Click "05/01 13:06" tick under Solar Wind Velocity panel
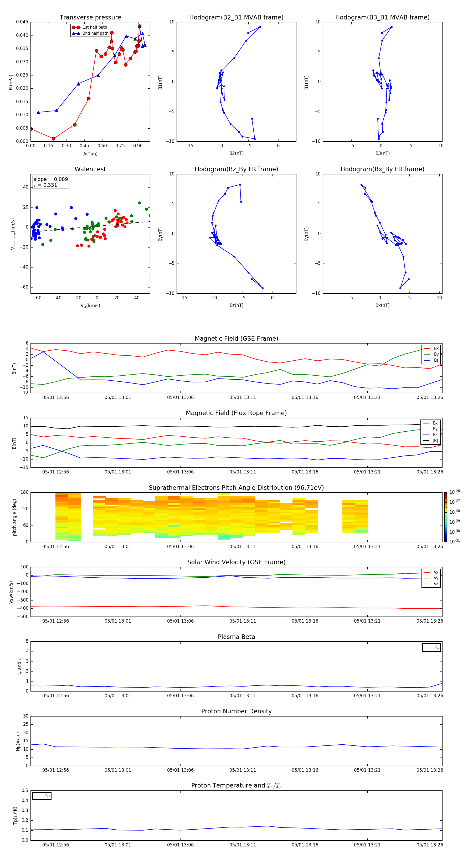Image resolution: width=473 pixels, height=868 pixels. coord(181,621)
